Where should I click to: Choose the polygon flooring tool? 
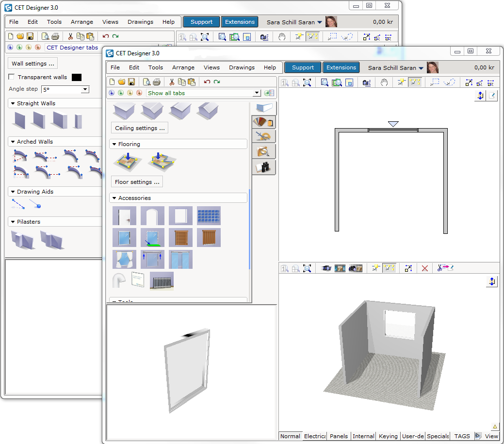(162, 161)
